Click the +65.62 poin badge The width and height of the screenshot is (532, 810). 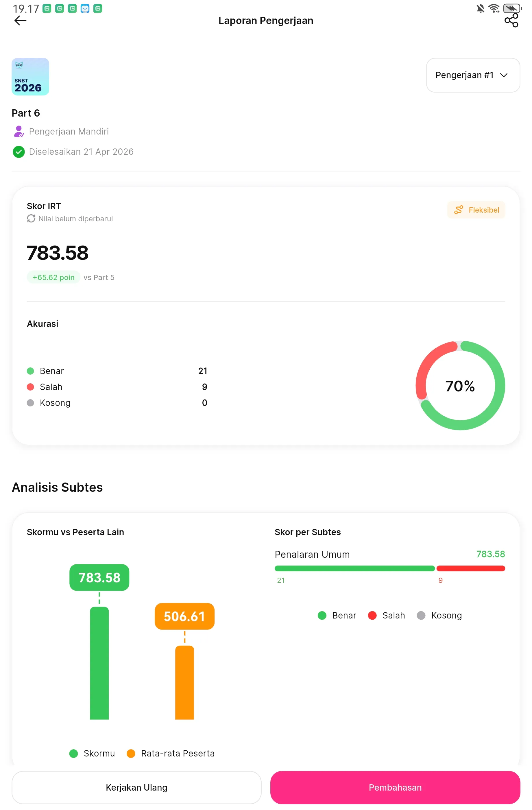[53, 277]
